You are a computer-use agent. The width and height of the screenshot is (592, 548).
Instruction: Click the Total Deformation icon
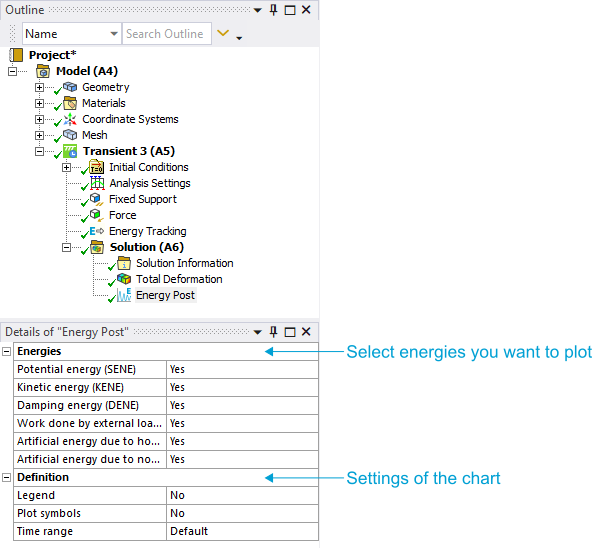tap(124, 279)
